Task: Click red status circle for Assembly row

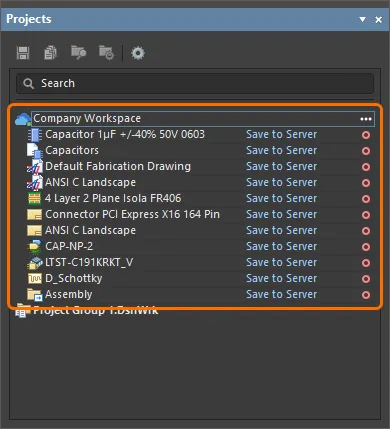Action: pyautogui.click(x=366, y=295)
